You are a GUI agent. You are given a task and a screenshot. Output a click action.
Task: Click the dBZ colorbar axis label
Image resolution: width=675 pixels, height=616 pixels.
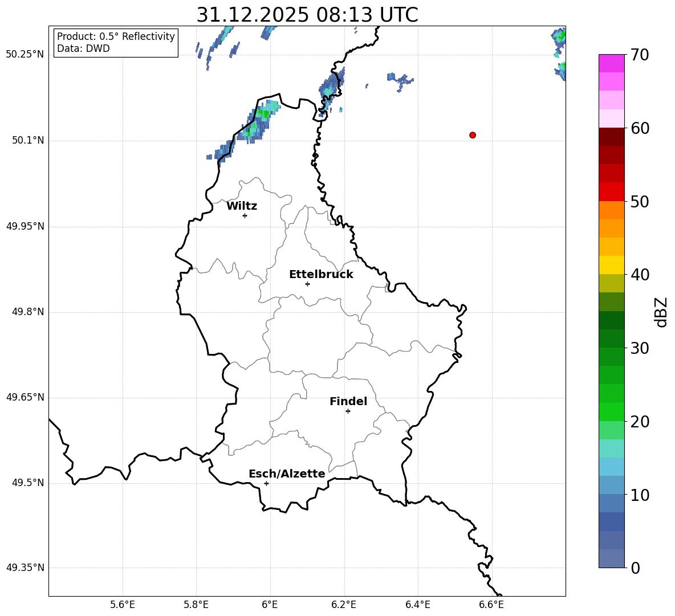pos(661,312)
